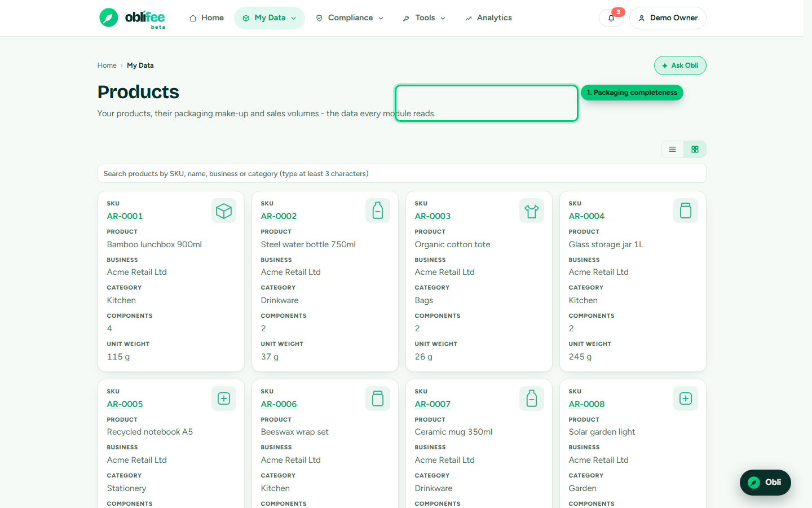Switch to list view
Viewport: 812px width, 508px height.
(x=672, y=150)
